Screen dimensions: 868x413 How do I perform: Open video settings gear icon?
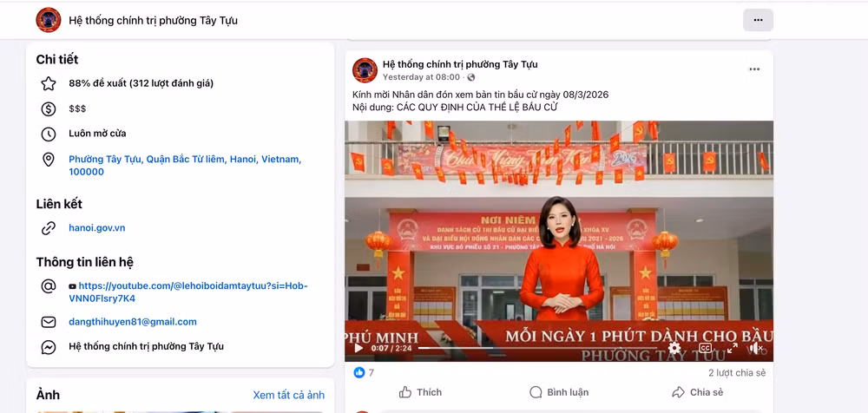[x=674, y=348]
